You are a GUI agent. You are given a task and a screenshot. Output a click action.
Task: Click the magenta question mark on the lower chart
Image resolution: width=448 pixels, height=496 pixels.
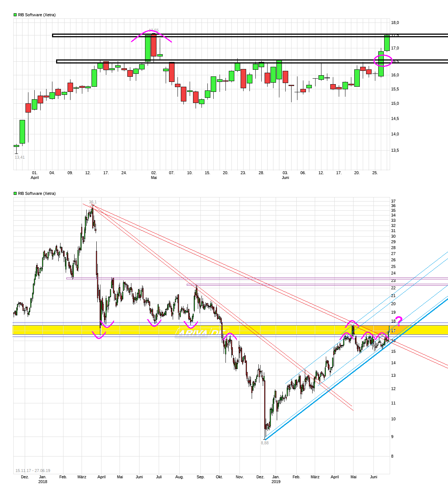coord(399,321)
